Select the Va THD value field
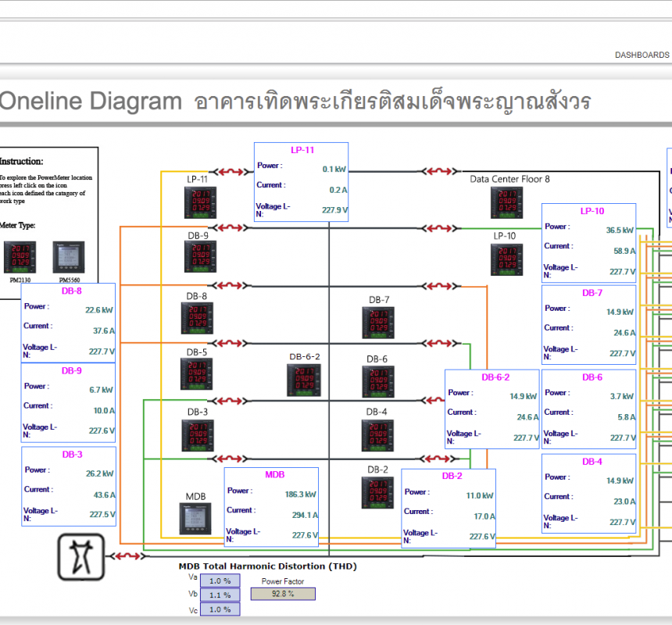The width and height of the screenshot is (672, 625). [220, 580]
